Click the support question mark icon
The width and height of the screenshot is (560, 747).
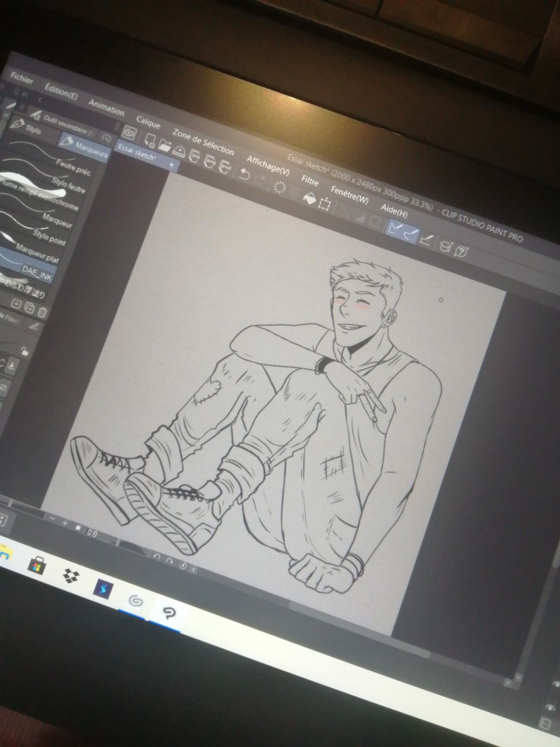point(462,252)
